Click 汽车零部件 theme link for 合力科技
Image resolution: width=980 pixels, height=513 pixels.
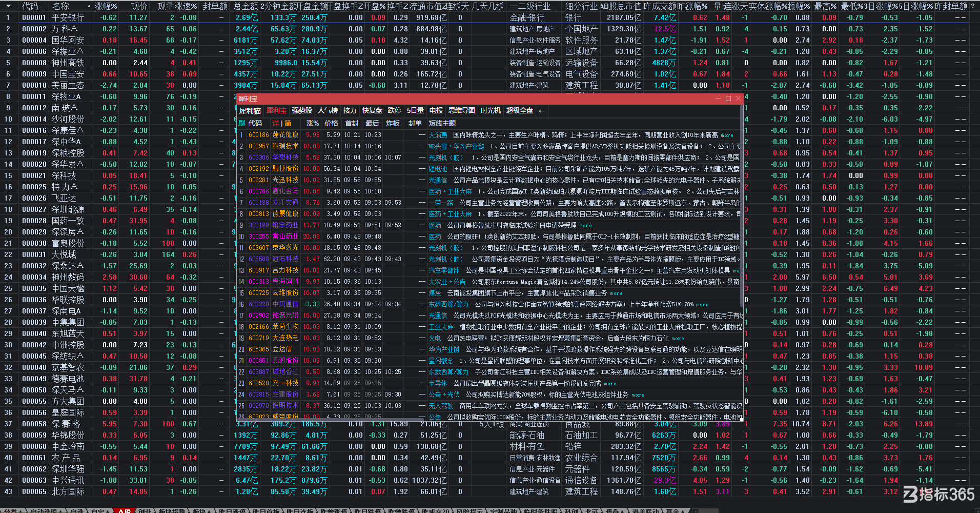click(x=444, y=270)
